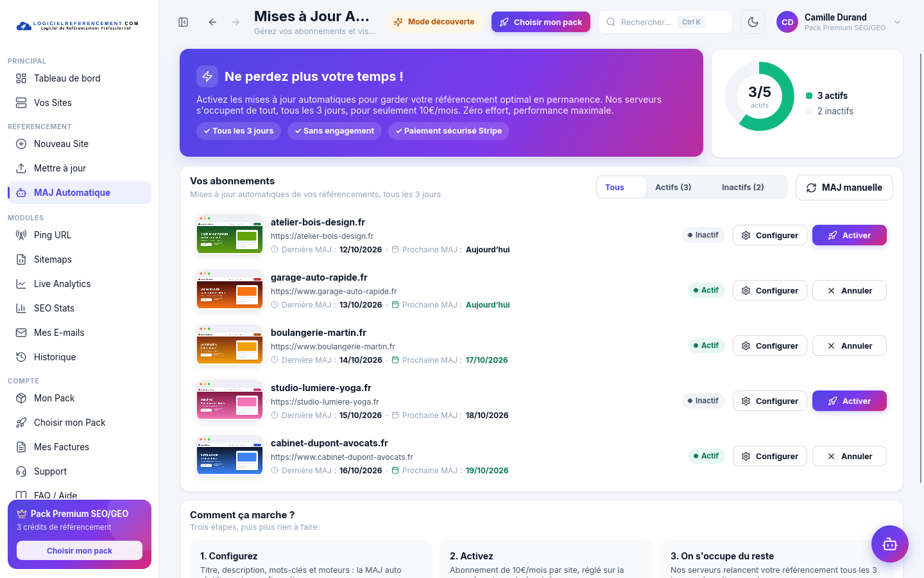Configure boulangerie-martin.fr
The width and height of the screenshot is (924, 578).
pos(770,346)
